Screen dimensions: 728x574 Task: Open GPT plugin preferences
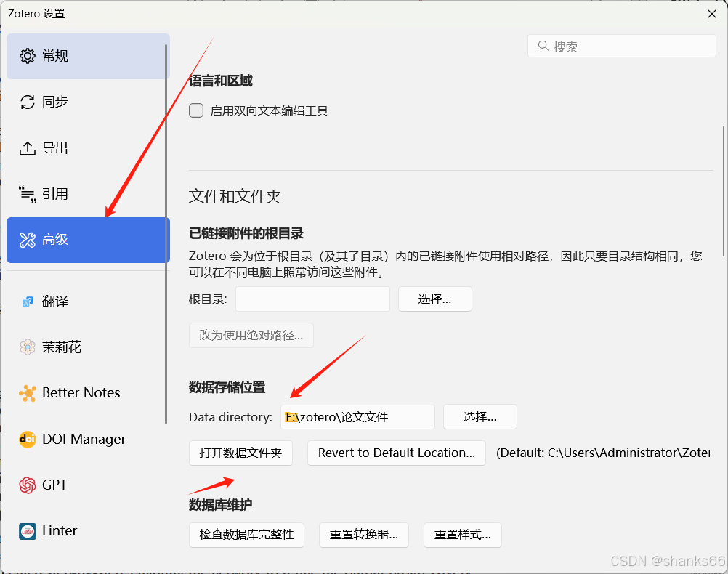[x=88, y=485]
